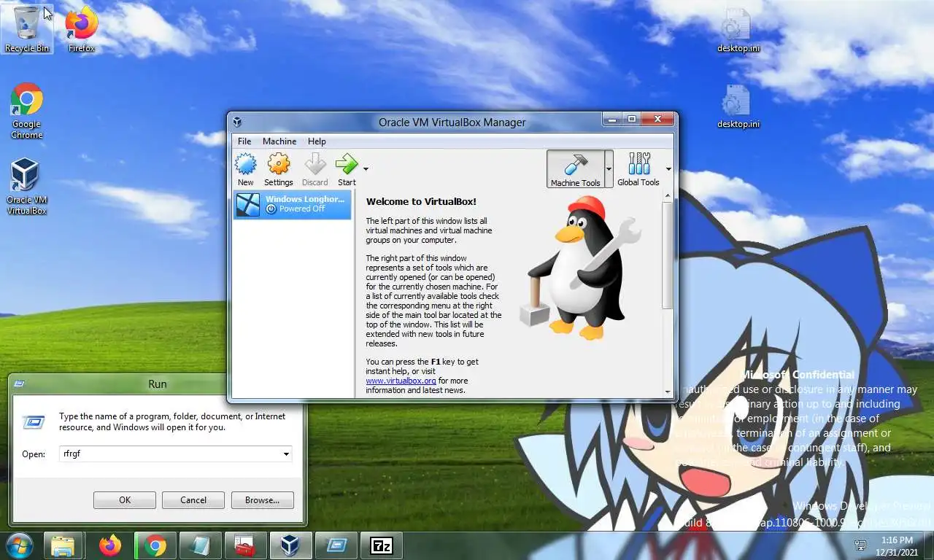Open the Start button dropdown arrow
Viewport: 934px width, 560px height.
(x=366, y=169)
